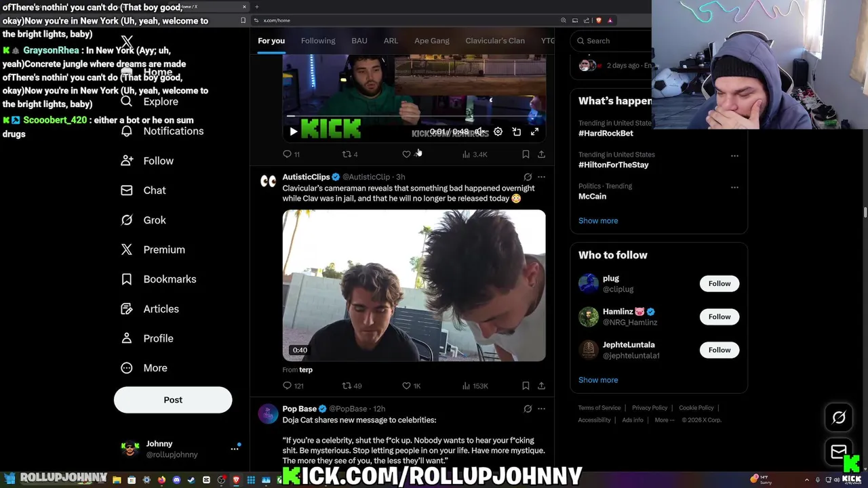
Task: Open the more options on Pop Base post
Action: (x=541, y=409)
